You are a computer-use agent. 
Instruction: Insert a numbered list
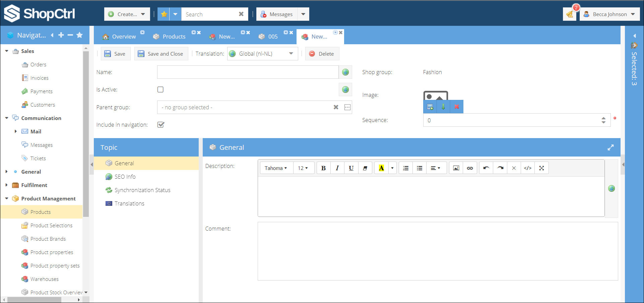pos(406,168)
